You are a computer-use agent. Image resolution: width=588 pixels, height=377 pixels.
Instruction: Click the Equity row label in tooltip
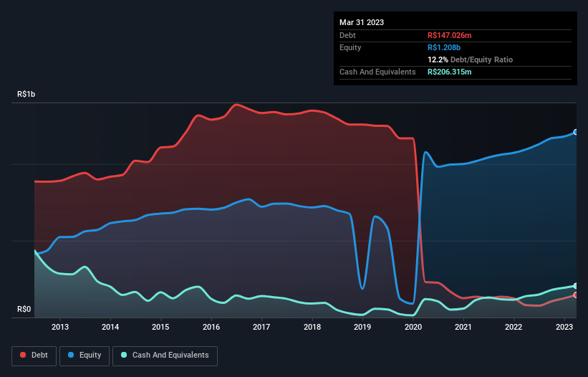350,47
